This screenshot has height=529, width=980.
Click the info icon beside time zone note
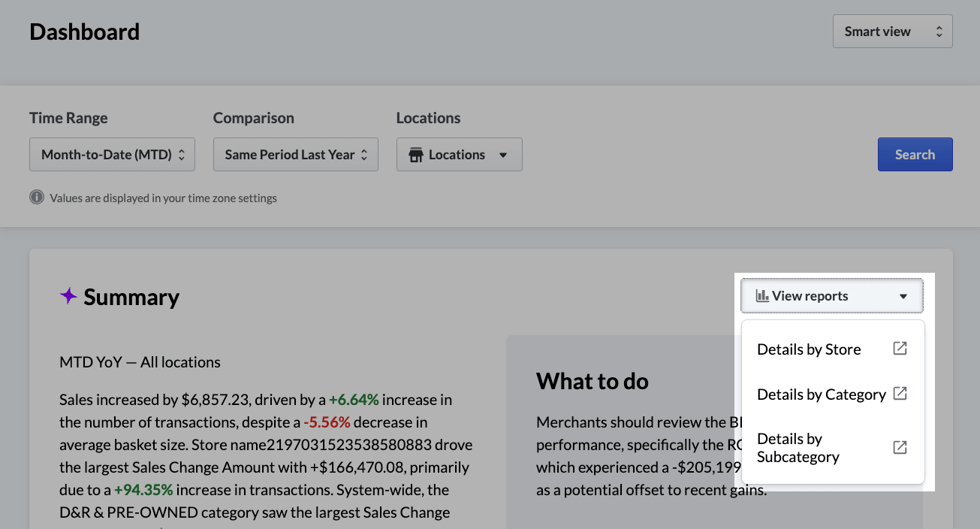37,198
